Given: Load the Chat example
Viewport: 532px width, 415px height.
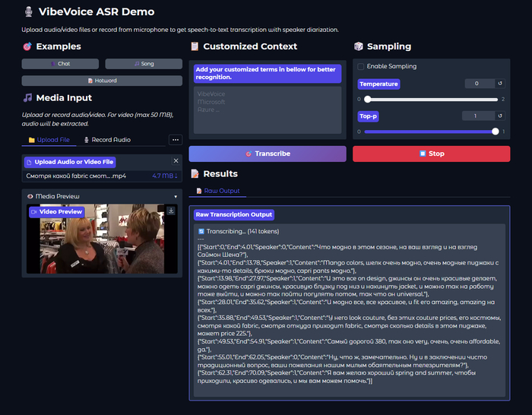Looking at the screenshot, I should click(60, 64).
